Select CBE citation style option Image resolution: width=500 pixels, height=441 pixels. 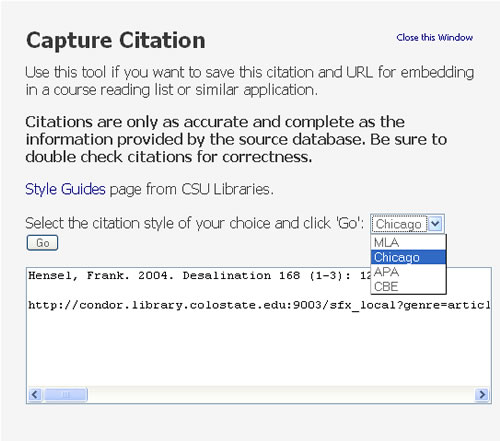[408, 286]
